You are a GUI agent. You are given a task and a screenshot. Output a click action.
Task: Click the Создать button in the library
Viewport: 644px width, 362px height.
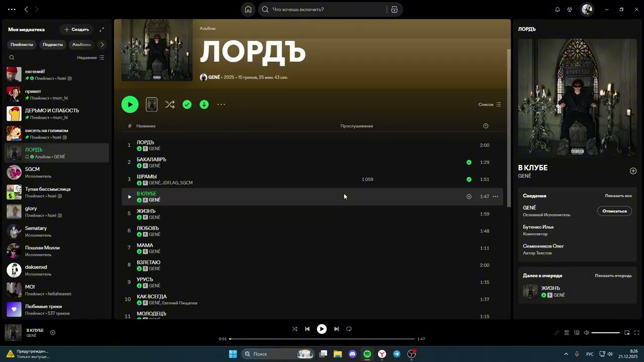coord(76,30)
